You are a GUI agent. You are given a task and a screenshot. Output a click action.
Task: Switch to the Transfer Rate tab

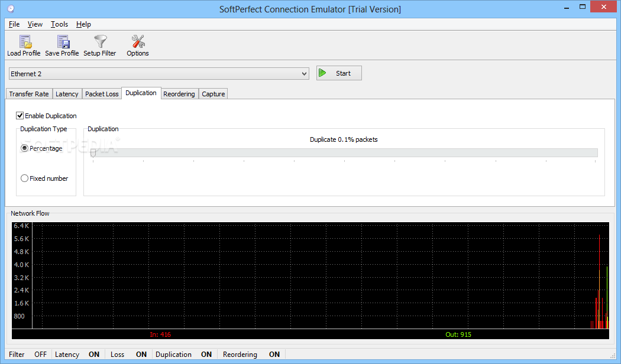click(x=29, y=94)
